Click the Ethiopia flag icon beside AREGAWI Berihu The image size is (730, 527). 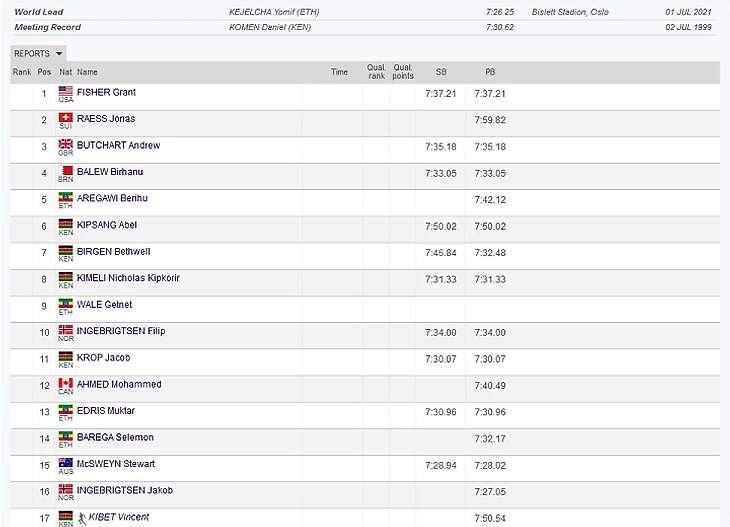66,197
